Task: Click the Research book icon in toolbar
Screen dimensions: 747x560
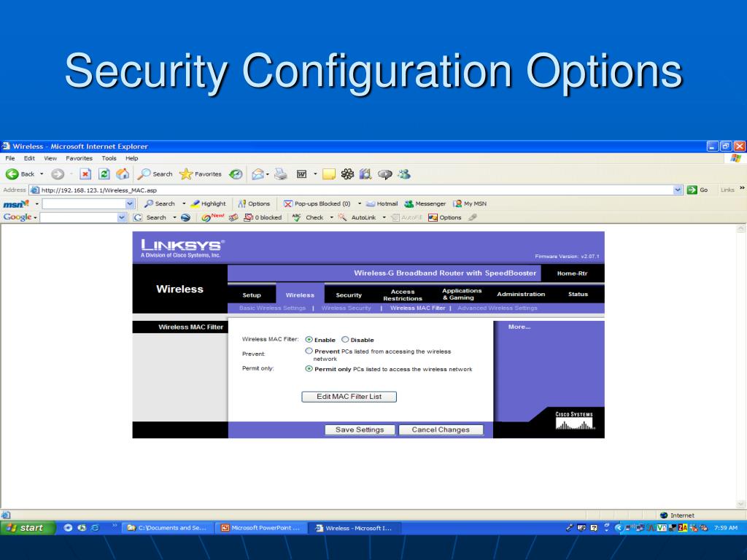Action: 365,174
